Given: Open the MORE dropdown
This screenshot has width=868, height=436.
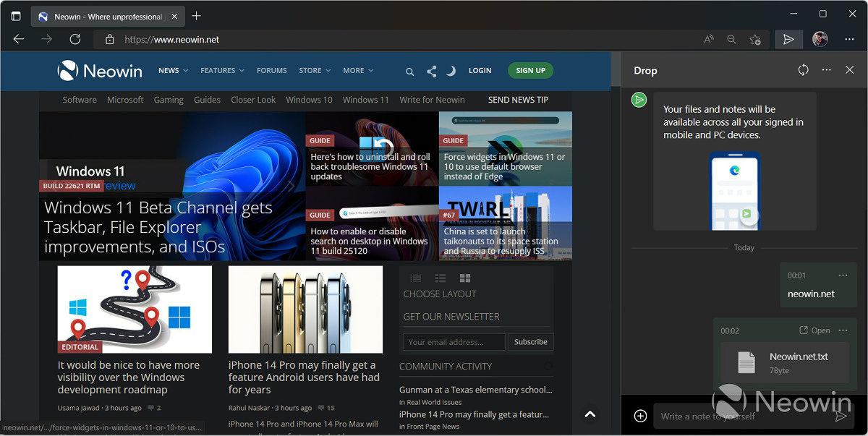Looking at the screenshot, I should click(x=357, y=70).
